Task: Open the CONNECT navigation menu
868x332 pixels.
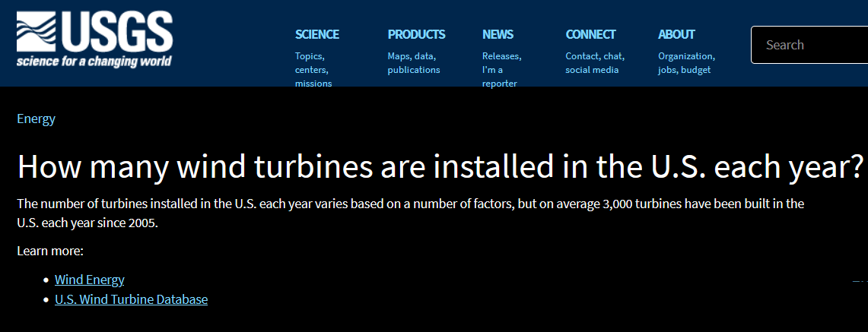Action: 590,34
